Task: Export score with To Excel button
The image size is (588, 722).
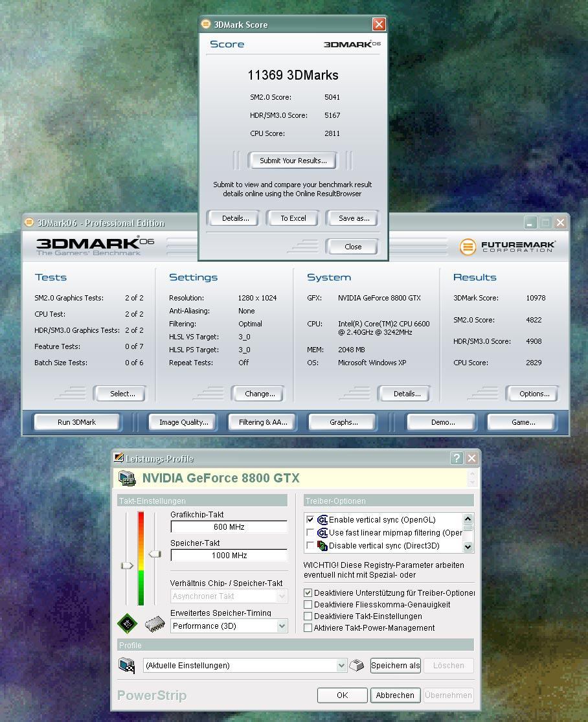Action: [x=293, y=218]
